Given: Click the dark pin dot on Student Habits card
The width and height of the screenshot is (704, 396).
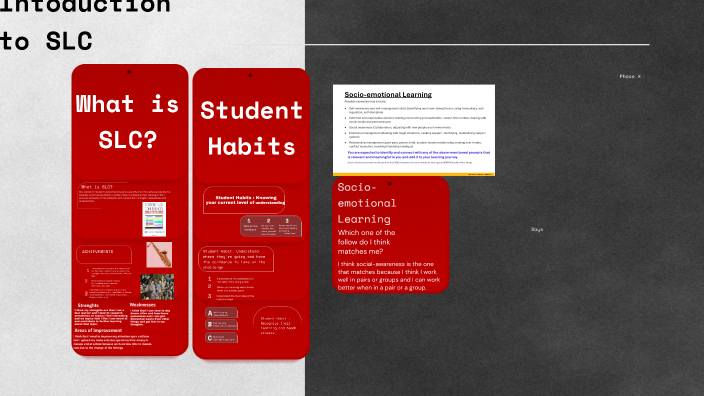Looking at the screenshot, I should point(250,75).
